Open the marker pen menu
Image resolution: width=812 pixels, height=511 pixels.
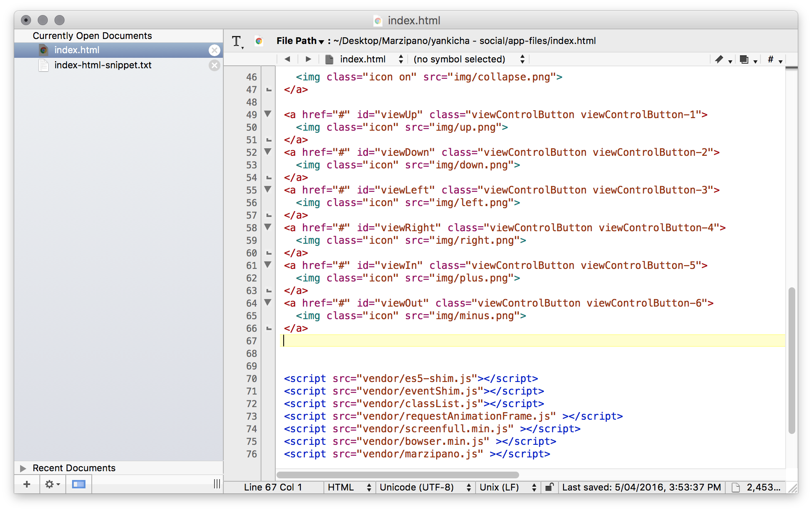pos(723,59)
